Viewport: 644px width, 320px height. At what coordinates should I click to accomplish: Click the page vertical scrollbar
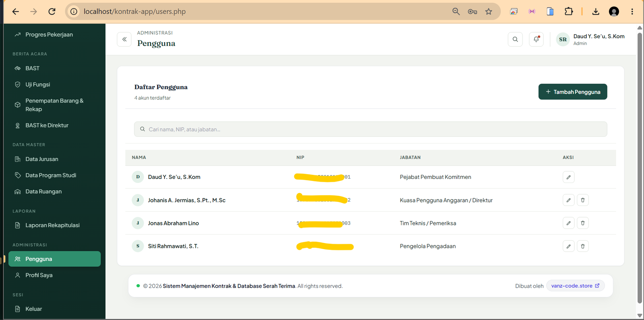[x=640, y=167]
